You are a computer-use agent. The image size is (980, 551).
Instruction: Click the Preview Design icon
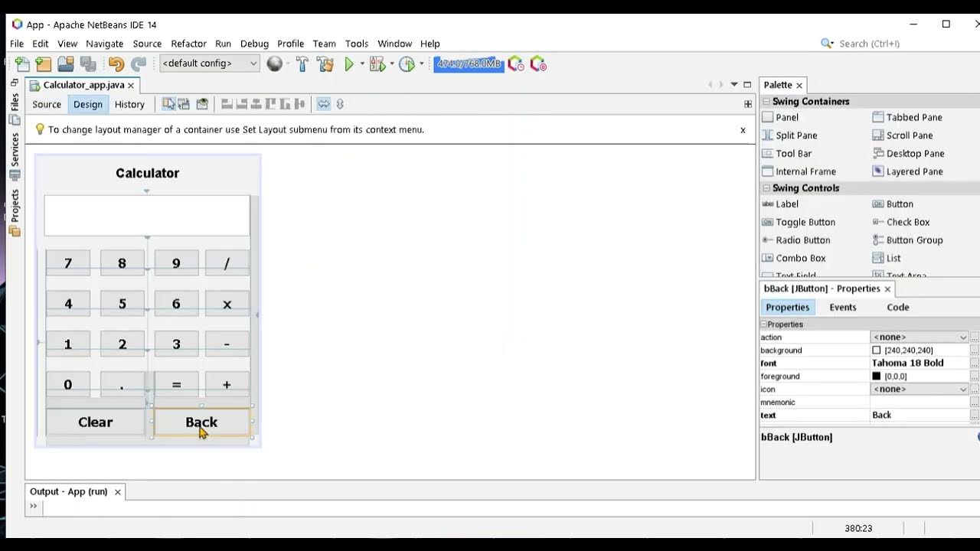tap(202, 104)
